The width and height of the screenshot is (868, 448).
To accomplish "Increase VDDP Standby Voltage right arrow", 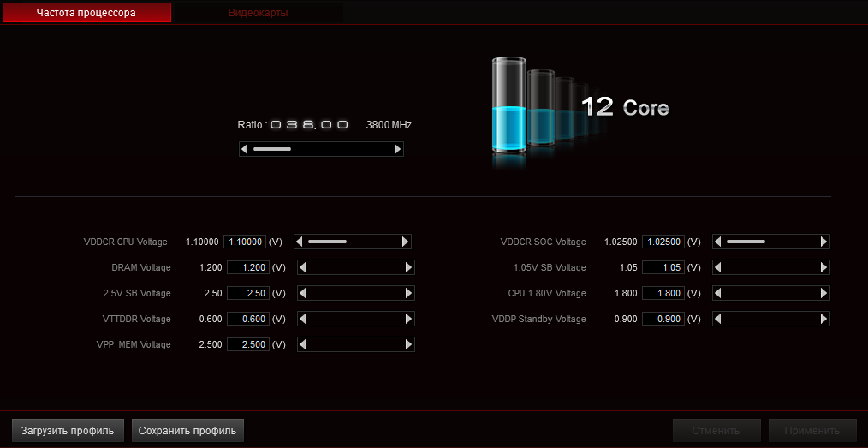I will pos(823,319).
